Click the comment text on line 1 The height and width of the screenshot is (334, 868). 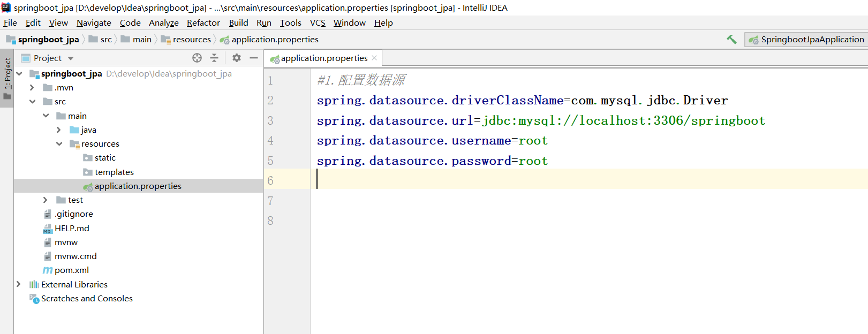pos(361,80)
